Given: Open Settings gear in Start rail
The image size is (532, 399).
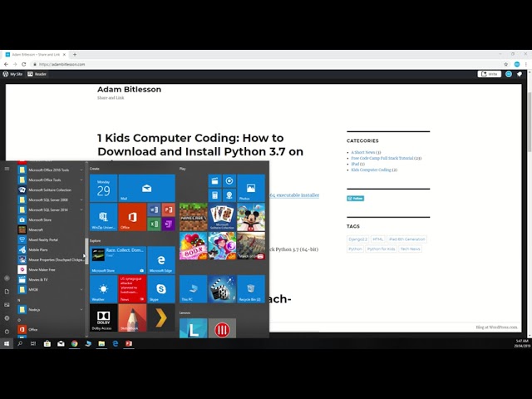Looking at the screenshot, I should (7, 318).
